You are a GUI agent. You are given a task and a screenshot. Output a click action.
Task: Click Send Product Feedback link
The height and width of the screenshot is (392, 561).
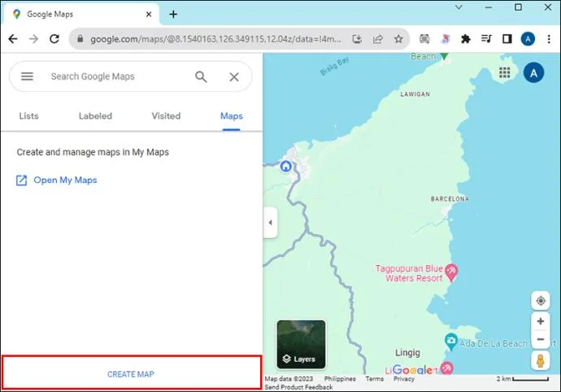(298, 387)
